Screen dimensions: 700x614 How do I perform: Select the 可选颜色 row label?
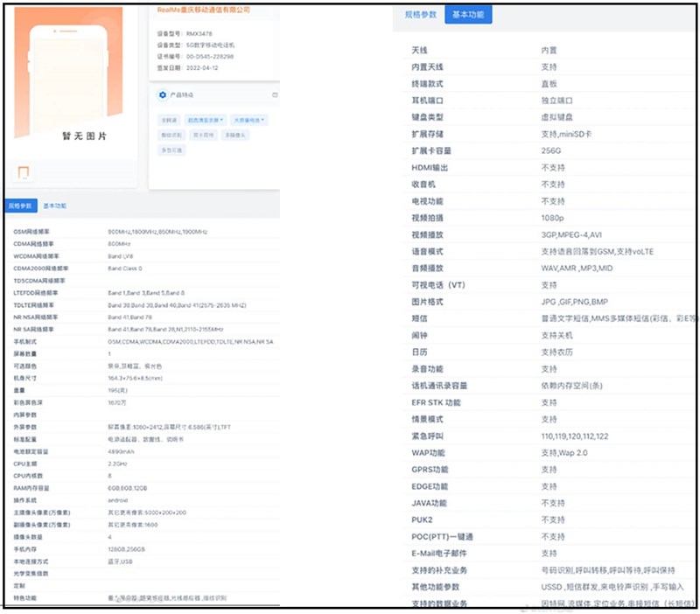coord(25,366)
